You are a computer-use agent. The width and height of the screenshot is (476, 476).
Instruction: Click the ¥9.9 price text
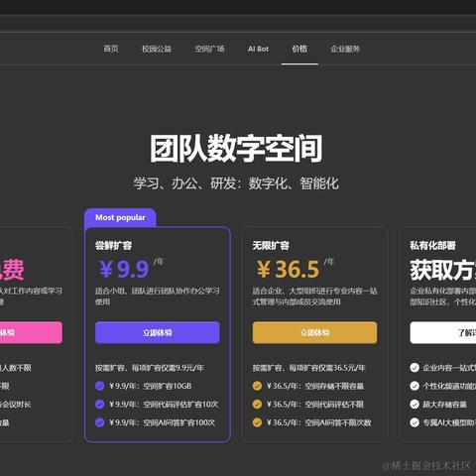coord(124,269)
